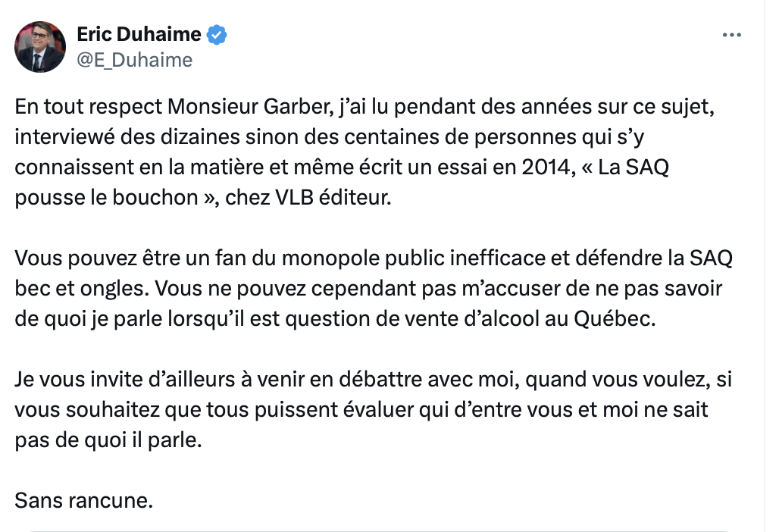
Task: Click the blue verified checkmark badge
Action: [217, 35]
